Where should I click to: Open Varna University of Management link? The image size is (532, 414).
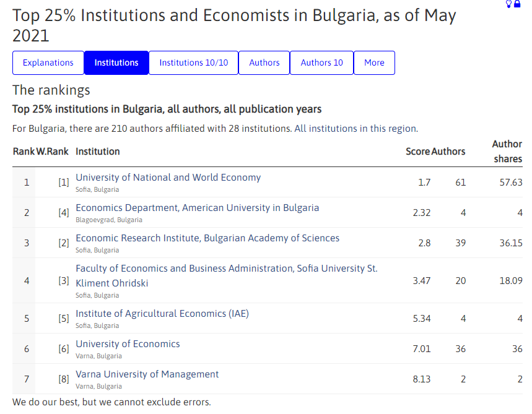(x=147, y=374)
